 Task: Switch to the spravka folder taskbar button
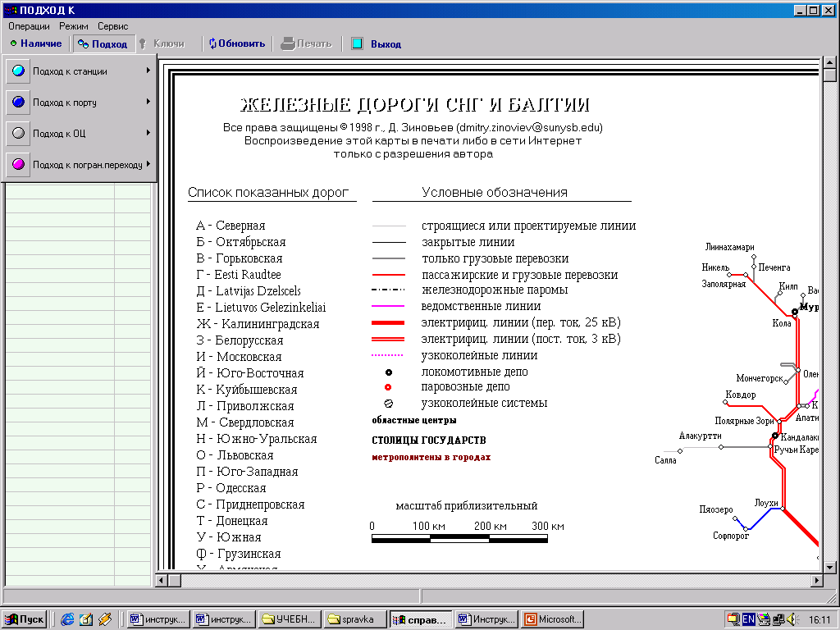355,619
